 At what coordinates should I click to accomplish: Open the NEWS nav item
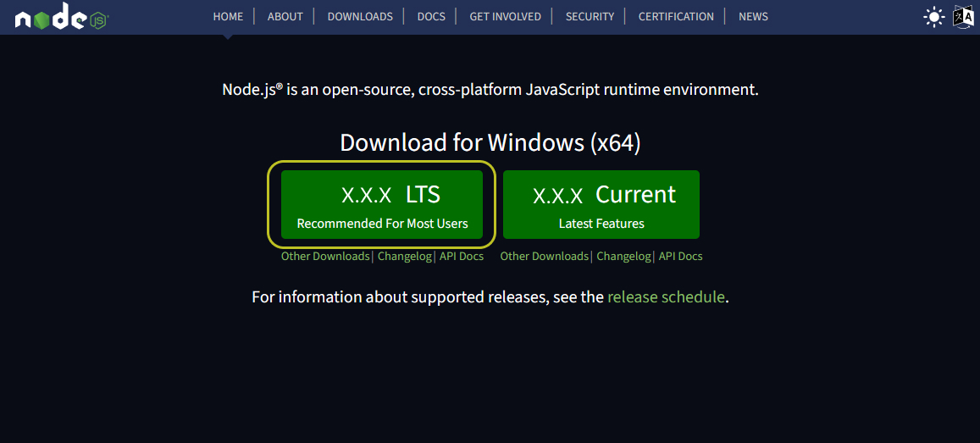(753, 17)
